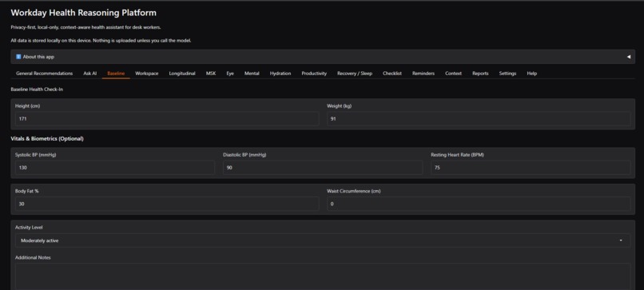Image resolution: width=644 pixels, height=290 pixels.
Task: Click the Waist Circumference input field
Action: [x=479, y=204]
